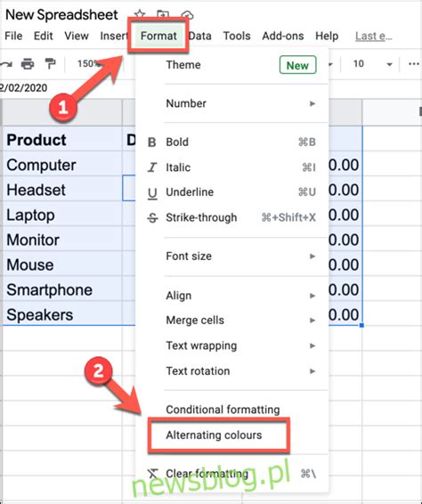Image resolution: width=422 pixels, height=504 pixels.
Task: Open the Data menu
Action: tap(200, 36)
